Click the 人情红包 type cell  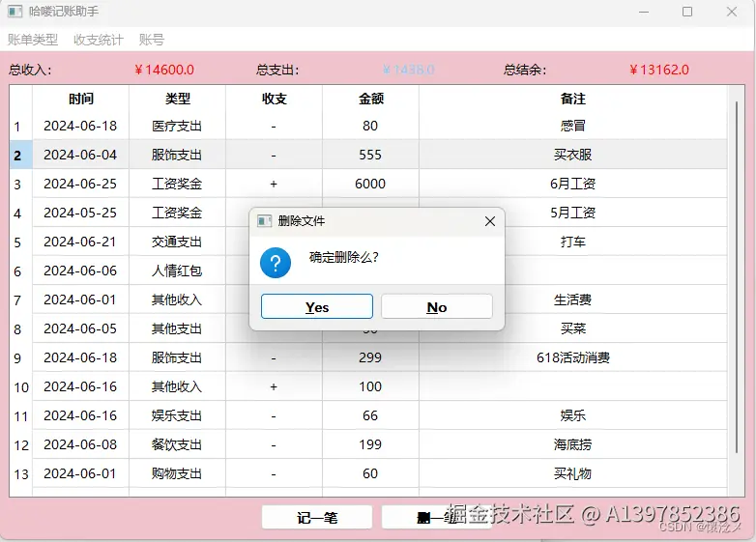[178, 271]
